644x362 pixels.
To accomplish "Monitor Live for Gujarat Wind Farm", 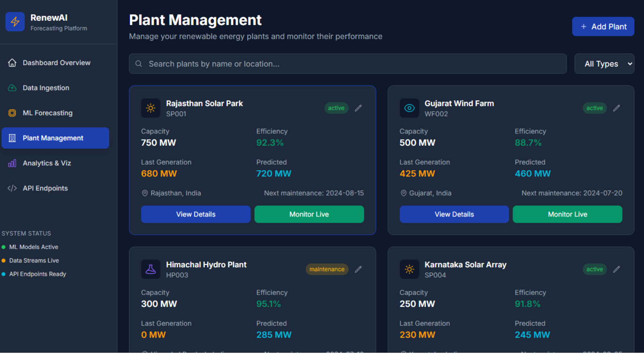I will tap(567, 214).
